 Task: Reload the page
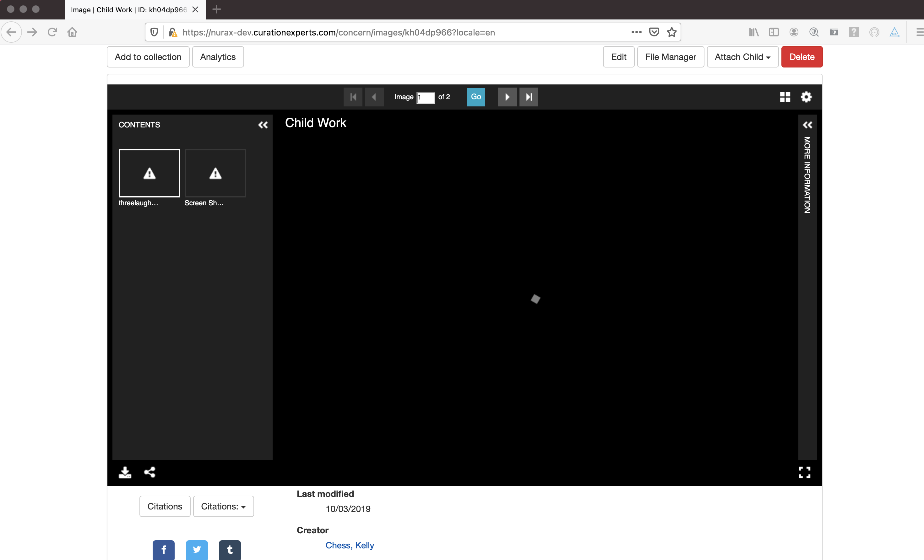pyautogui.click(x=52, y=32)
